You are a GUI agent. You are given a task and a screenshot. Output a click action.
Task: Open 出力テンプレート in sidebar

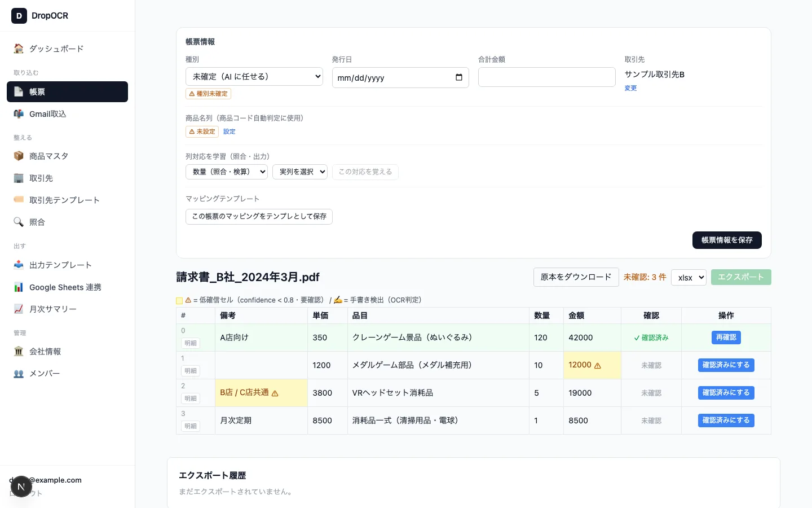(67, 265)
